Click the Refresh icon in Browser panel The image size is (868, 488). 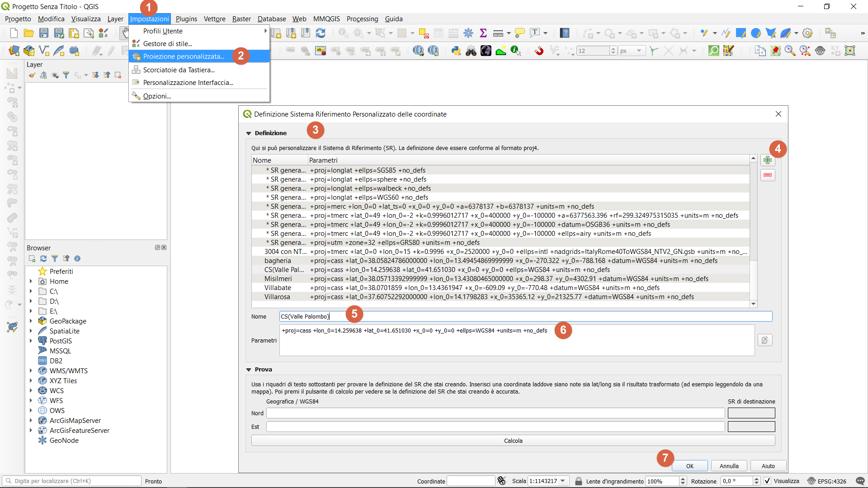[43, 258]
